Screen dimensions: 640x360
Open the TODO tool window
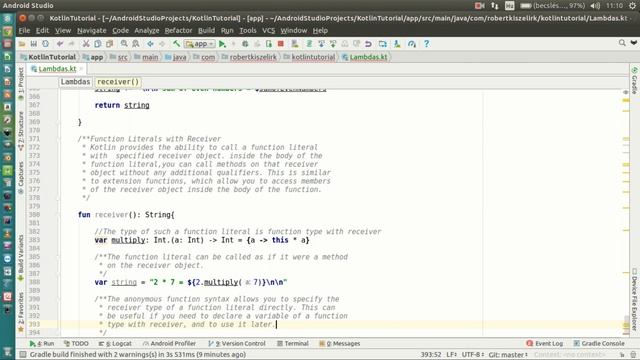[76, 344]
